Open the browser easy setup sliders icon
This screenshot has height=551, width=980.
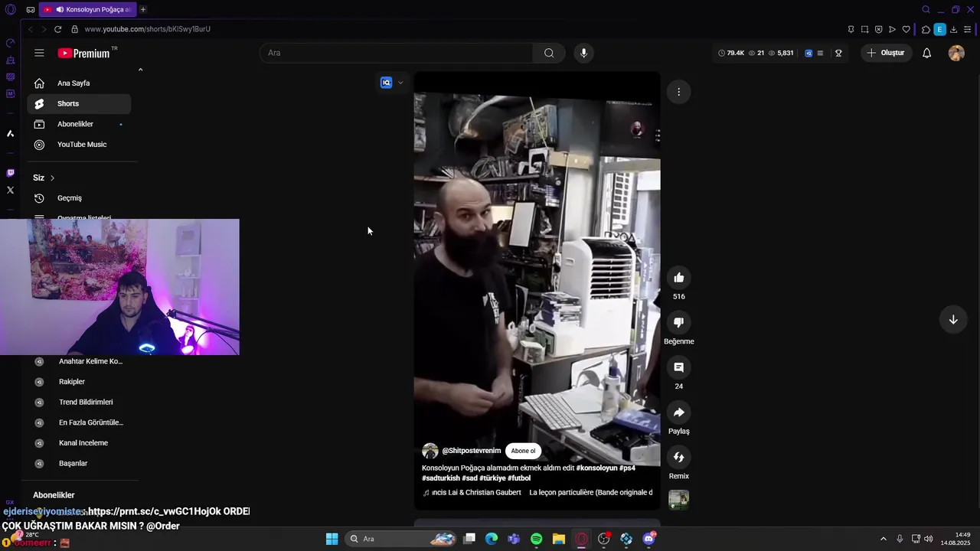point(968,29)
